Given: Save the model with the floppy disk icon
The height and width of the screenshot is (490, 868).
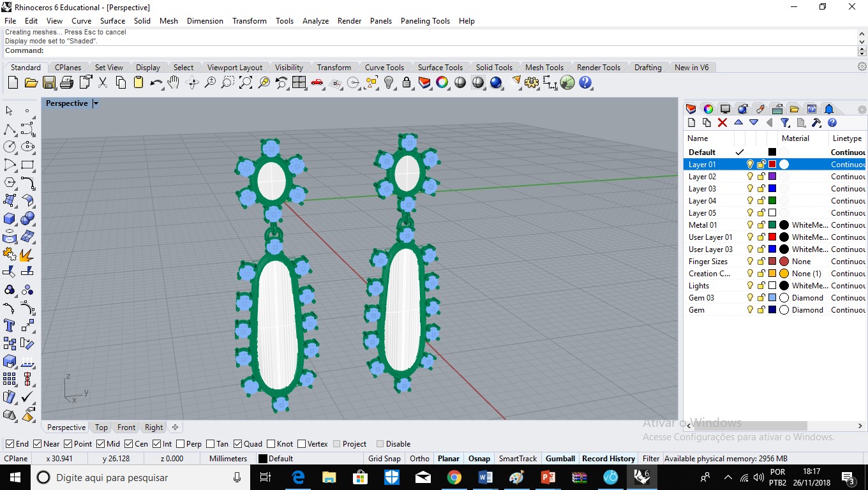Looking at the screenshot, I should [49, 82].
